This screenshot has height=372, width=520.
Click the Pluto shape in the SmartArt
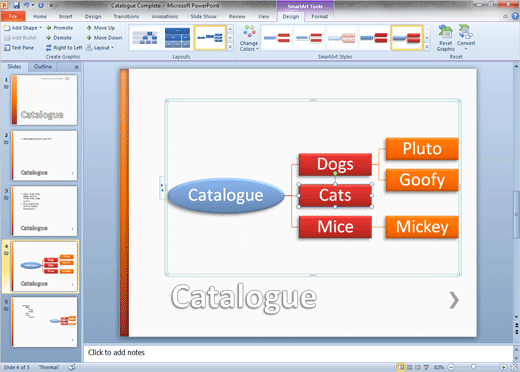coord(422,149)
